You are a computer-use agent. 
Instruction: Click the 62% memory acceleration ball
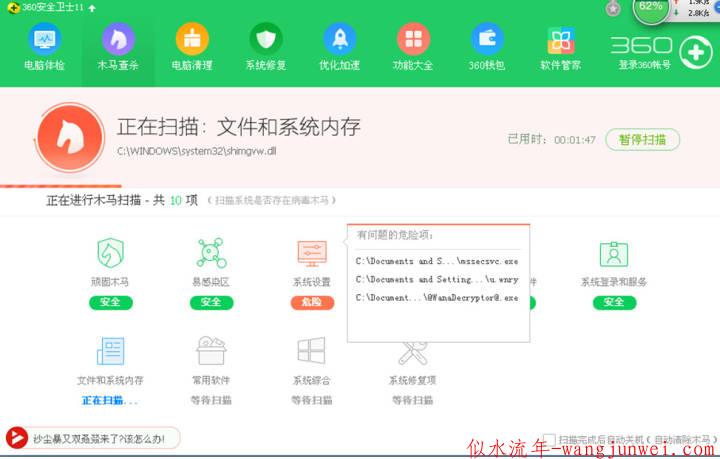pos(651,8)
